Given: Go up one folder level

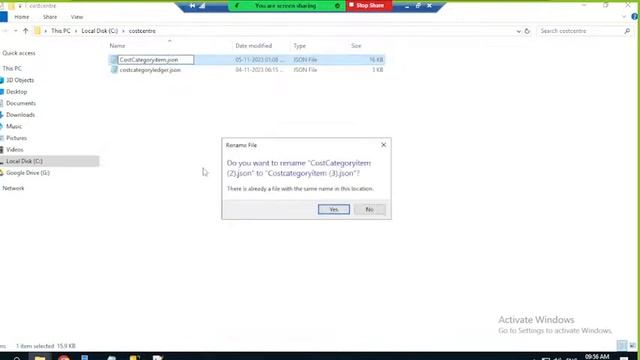Looking at the screenshot, I should coord(25,31).
